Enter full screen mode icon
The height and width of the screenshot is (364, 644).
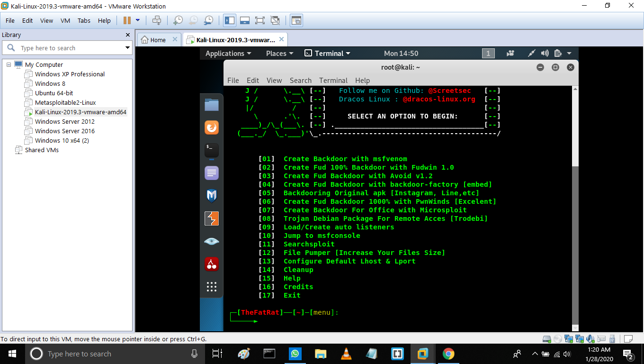point(259,20)
